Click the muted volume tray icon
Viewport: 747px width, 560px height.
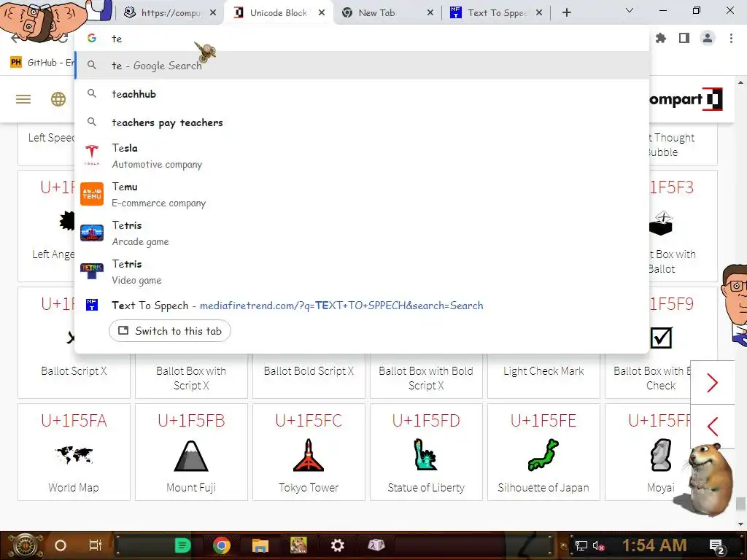[x=599, y=545]
